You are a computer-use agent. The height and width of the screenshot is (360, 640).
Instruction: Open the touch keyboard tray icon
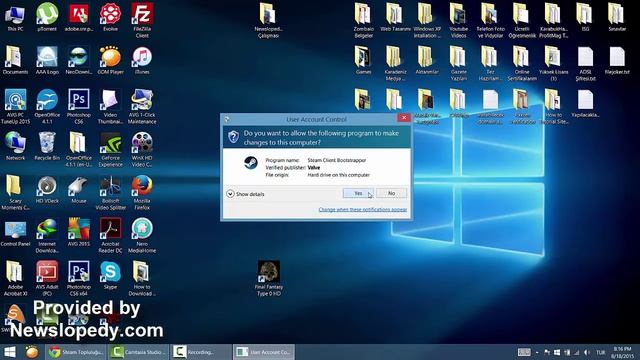[524, 352]
